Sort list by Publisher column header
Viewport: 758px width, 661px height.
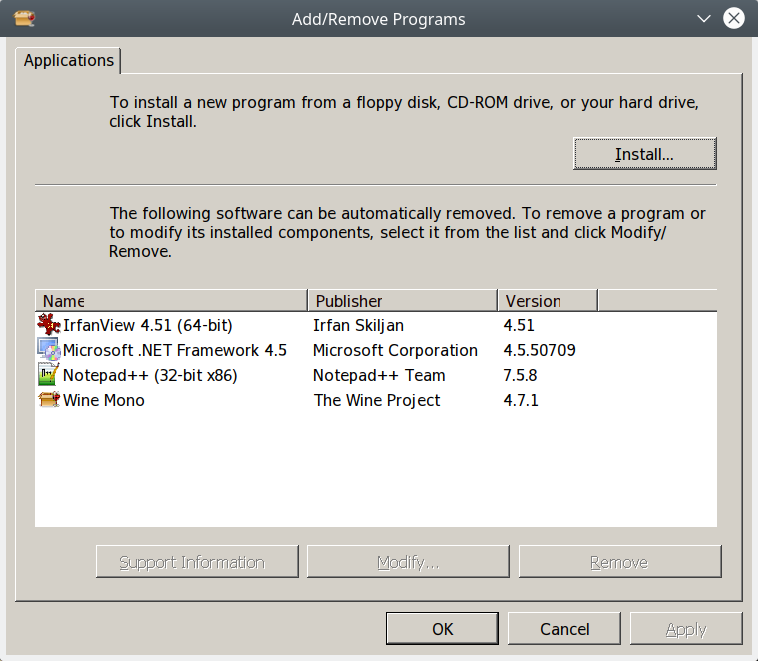[x=403, y=301]
